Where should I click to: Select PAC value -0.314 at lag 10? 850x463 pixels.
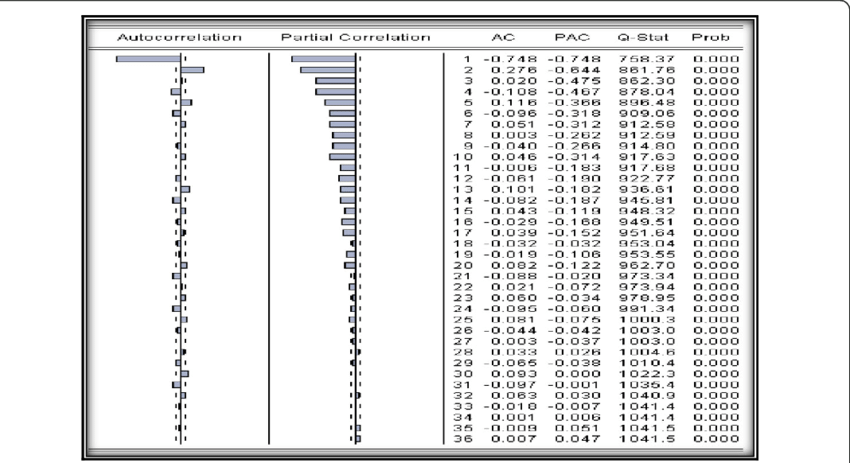point(574,157)
